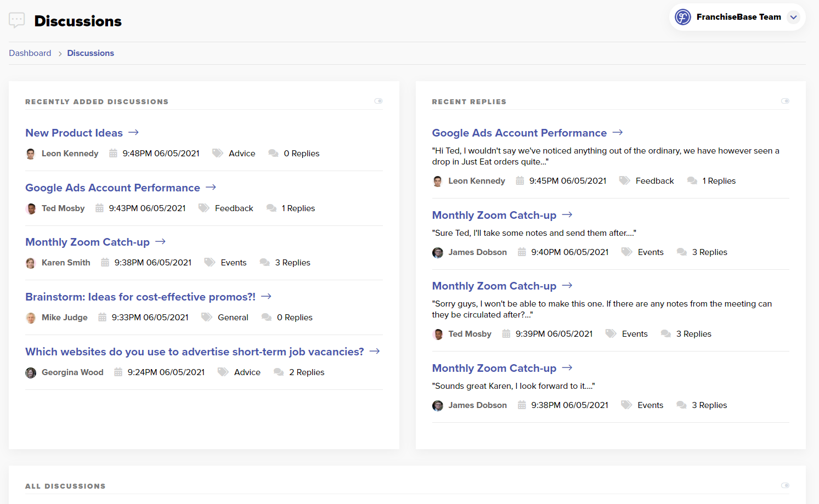Toggle the All Discussions panel switch

click(785, 485)
